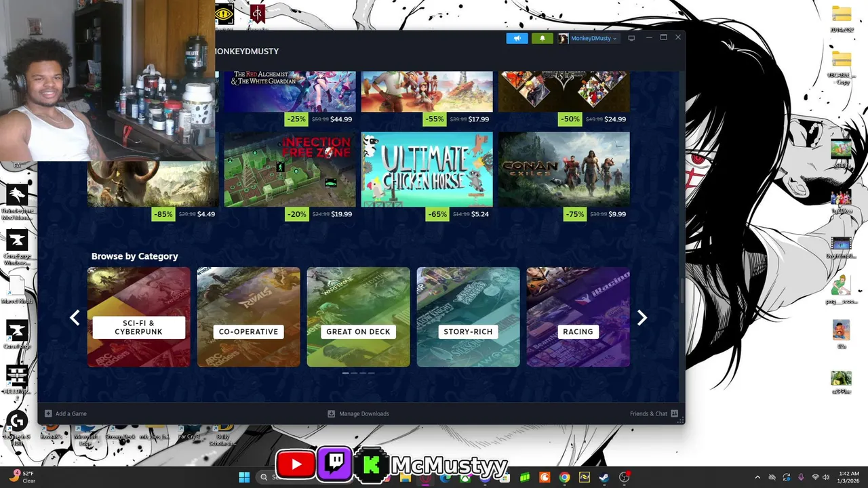This screenshot has width=868, height=488.
Task: Open Google Chrome from the taskbar
Action: [x=564, y=477]
